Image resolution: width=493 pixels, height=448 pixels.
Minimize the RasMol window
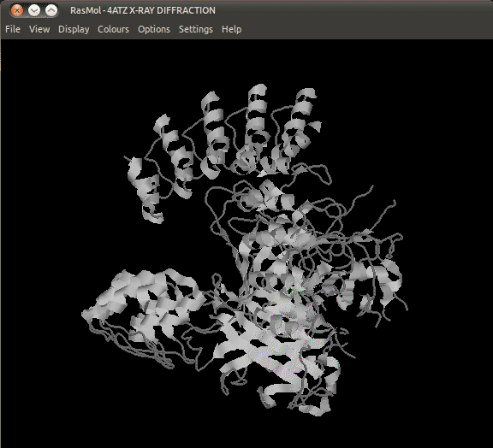click(34, 10)
